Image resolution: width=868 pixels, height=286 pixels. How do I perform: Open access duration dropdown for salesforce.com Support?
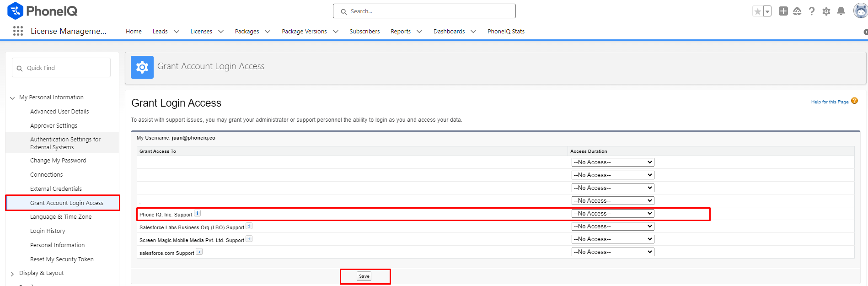613,252
